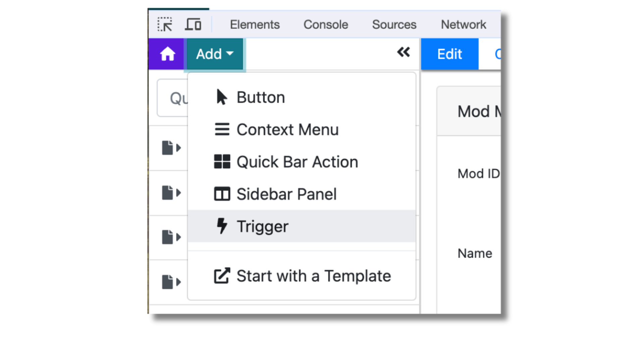Toggle the device toolbar
This screenshot has width=644, height=342.
[193, 24]
